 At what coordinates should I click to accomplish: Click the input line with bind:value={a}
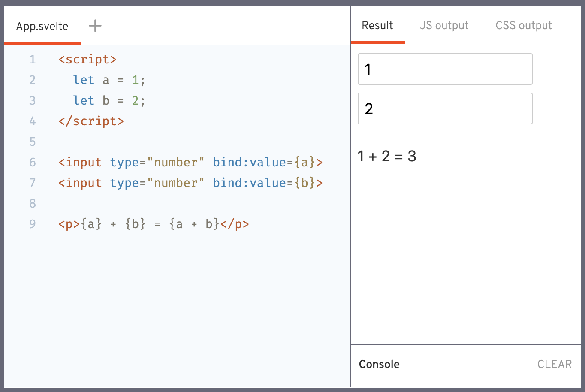[190, 162]
